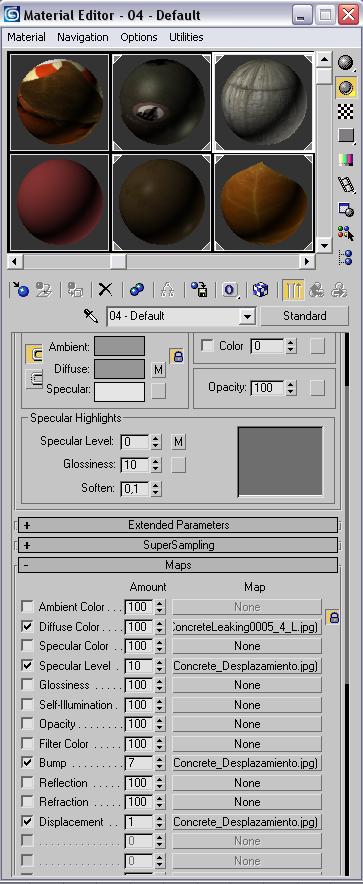Screen dimensions: 363x884
Task: Click the Specular Level spinner arrows
Action: tap(156, 441)
